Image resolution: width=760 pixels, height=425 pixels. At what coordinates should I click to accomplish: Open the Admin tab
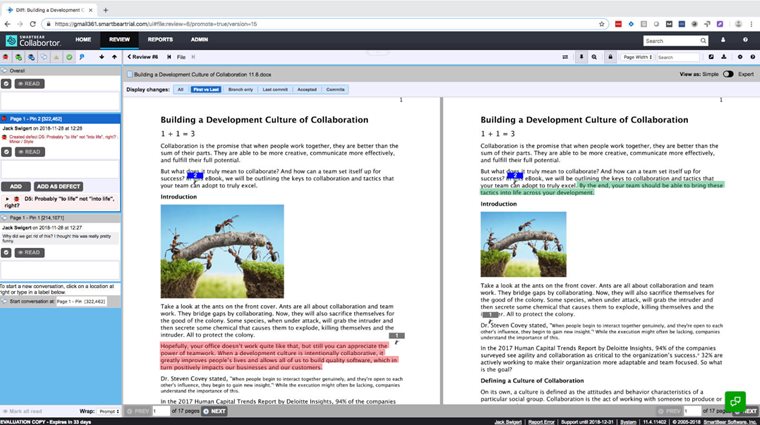click(199, 40)
